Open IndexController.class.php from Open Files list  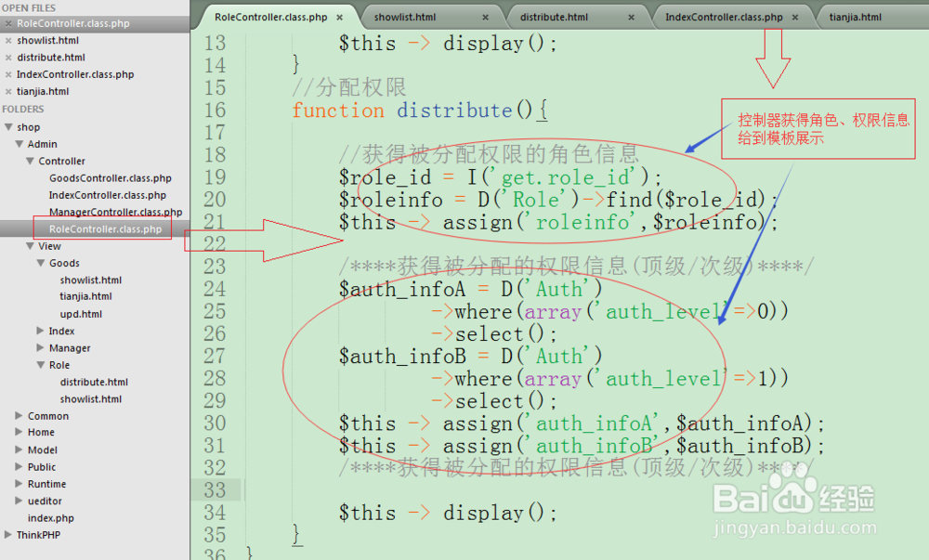pos(75,74)
